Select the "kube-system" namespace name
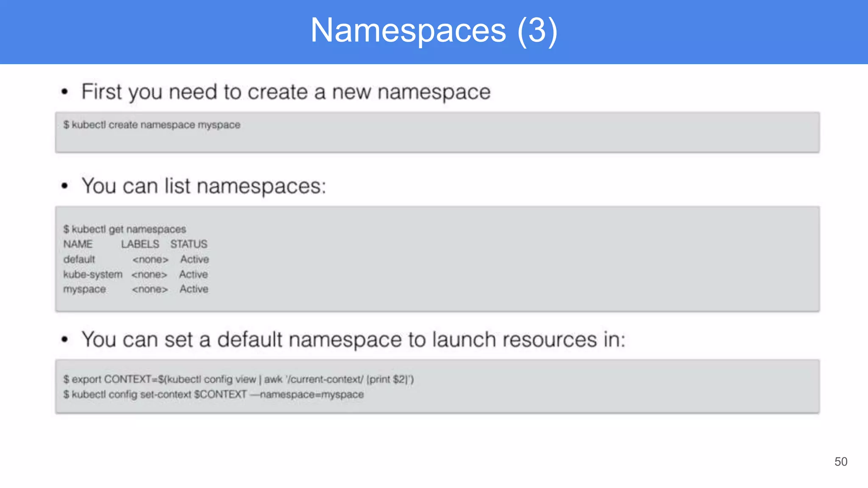The width and height of the screenshot is (868, 488). (x=93, y=274)
